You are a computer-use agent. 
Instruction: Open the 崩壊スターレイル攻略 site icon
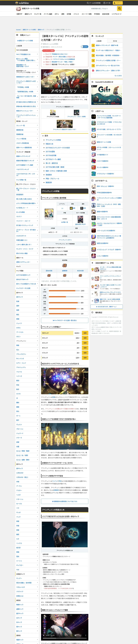coord(18,8)
